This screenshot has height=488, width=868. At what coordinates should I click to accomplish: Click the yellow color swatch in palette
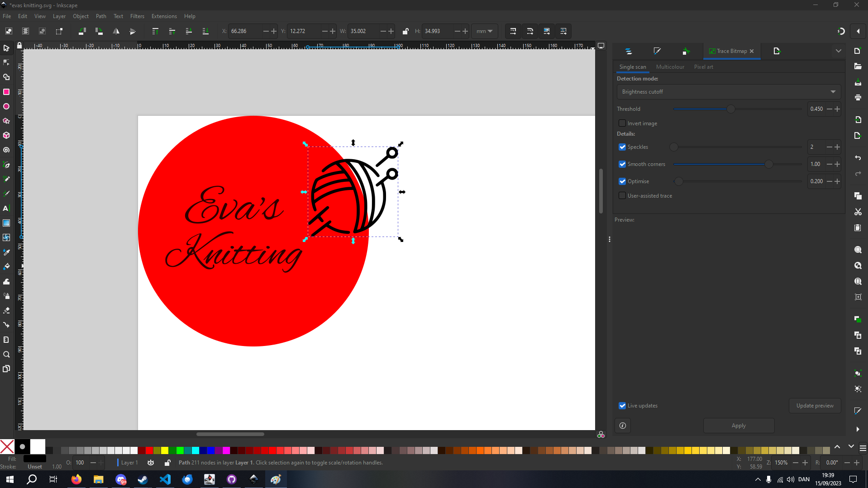(x=165, y=450)
